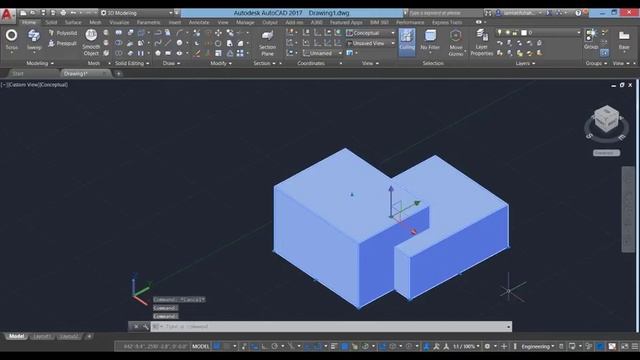The image size is (640, 360).
Task: Expand the Modify panel
Action: pos(221,63)
